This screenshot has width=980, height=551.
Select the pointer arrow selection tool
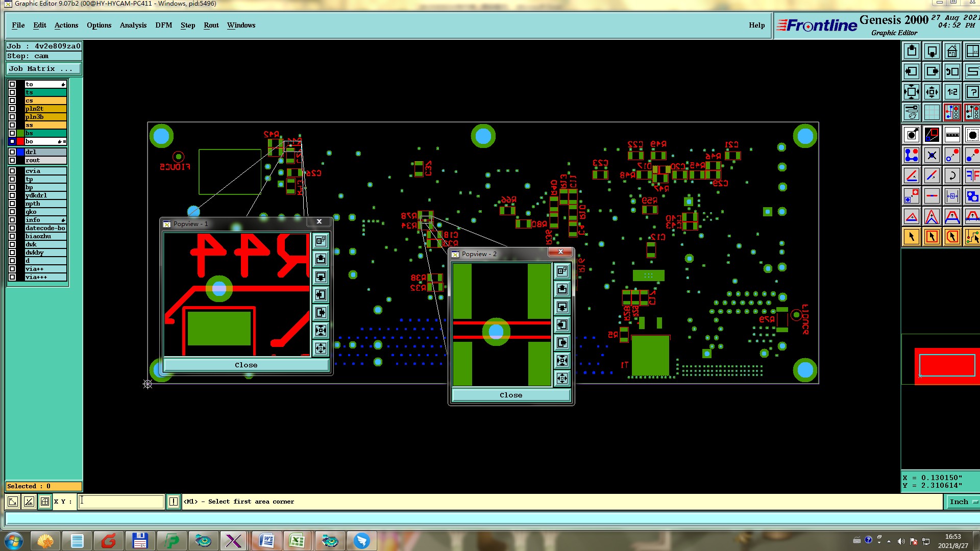(x=911, y=237)
